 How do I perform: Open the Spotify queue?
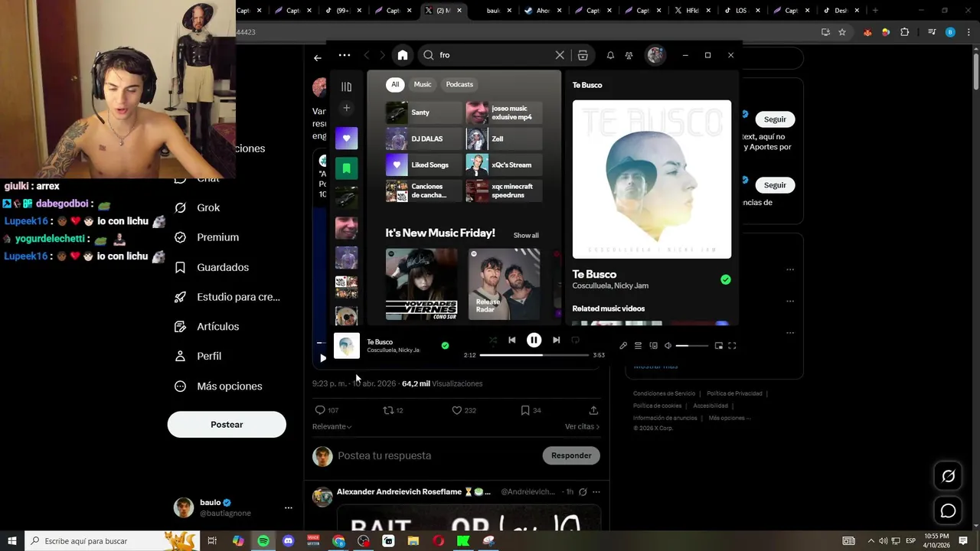click(638, 346)
